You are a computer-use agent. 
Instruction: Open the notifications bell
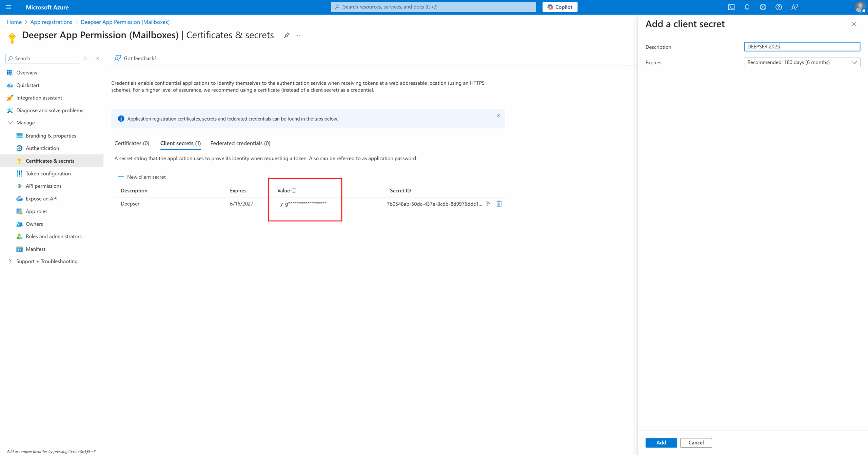point(747,7)
